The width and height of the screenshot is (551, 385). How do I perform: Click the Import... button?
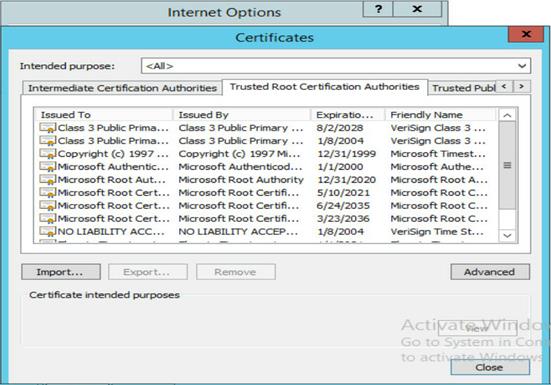61,272
